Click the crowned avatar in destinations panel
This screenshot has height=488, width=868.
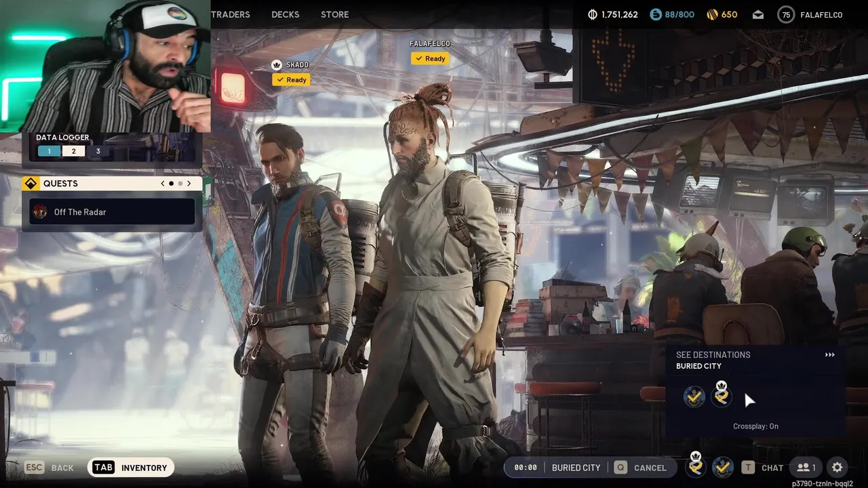722,395
